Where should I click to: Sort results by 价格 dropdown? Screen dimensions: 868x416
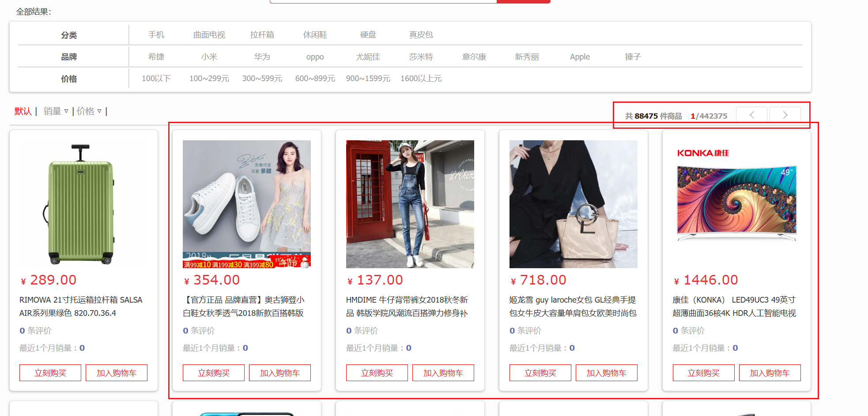[x=89, y=111]
